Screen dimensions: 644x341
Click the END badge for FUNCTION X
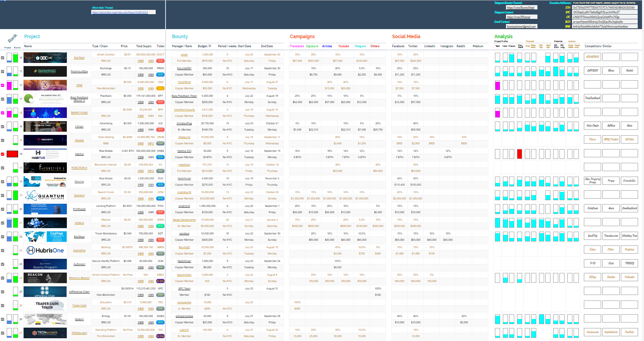tap(160, 171)
